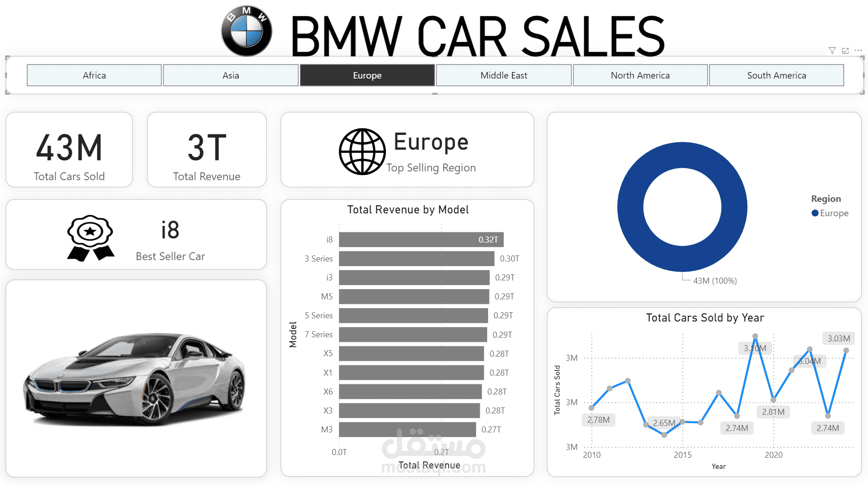Viewport: 868px width, 486px height.
Task: Click the 0.27T data label
Action: tap(491, 430)
